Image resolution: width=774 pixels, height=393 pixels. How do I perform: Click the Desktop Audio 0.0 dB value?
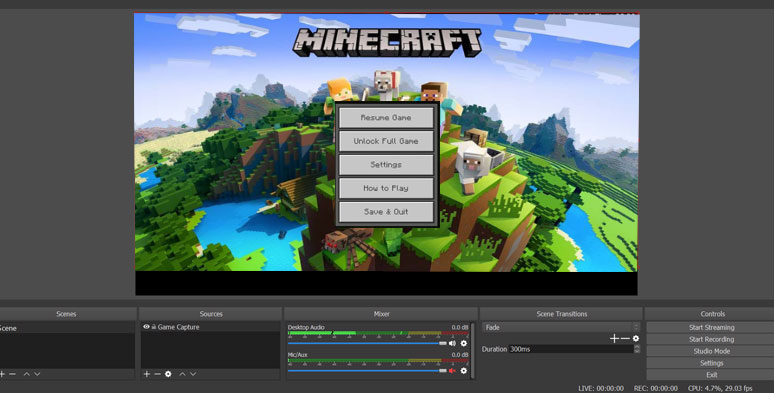point(460,327)
